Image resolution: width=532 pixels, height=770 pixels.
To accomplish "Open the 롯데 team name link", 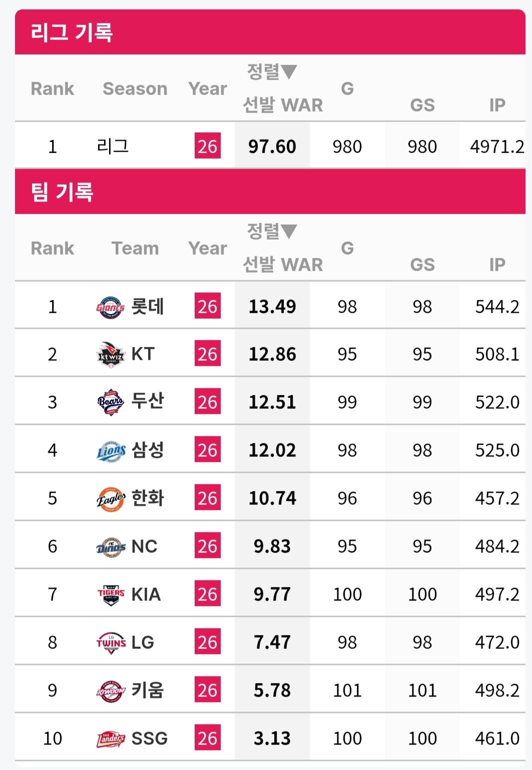I will coord(148,306).
